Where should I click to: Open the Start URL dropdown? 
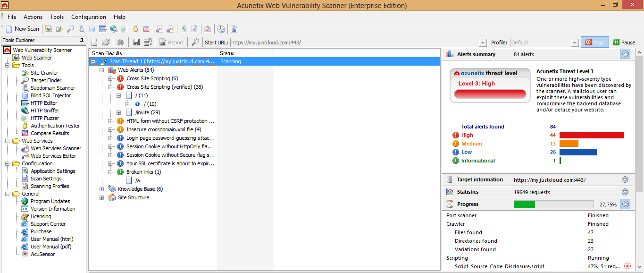click(483, 43)
